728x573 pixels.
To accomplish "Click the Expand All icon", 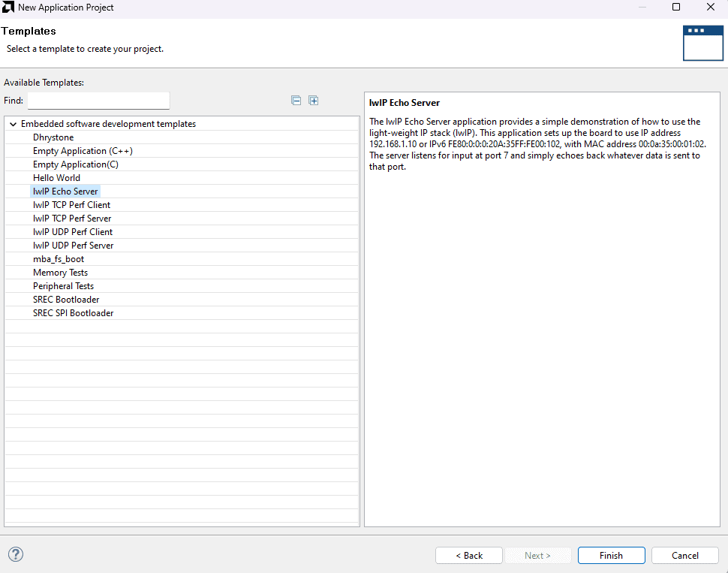I will 314,101.
